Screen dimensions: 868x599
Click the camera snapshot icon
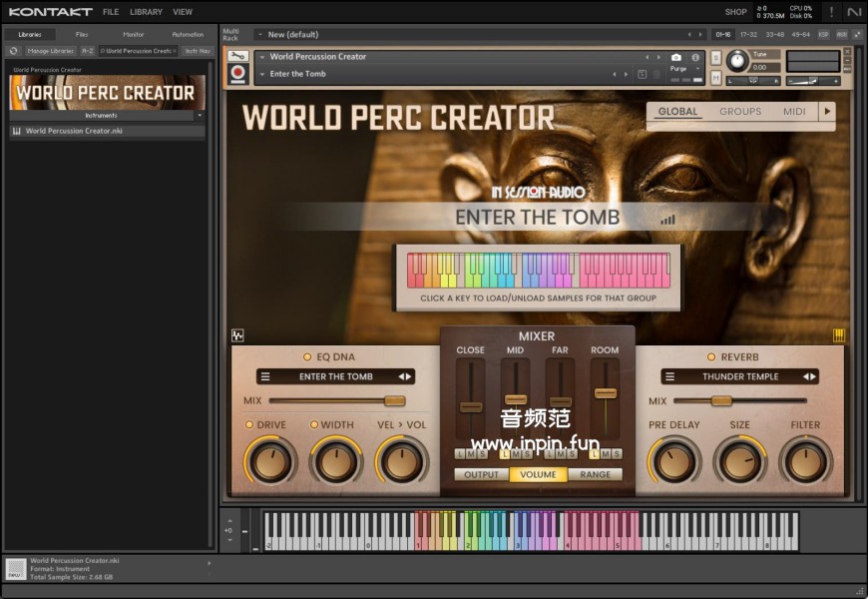[x=676, y=58]
